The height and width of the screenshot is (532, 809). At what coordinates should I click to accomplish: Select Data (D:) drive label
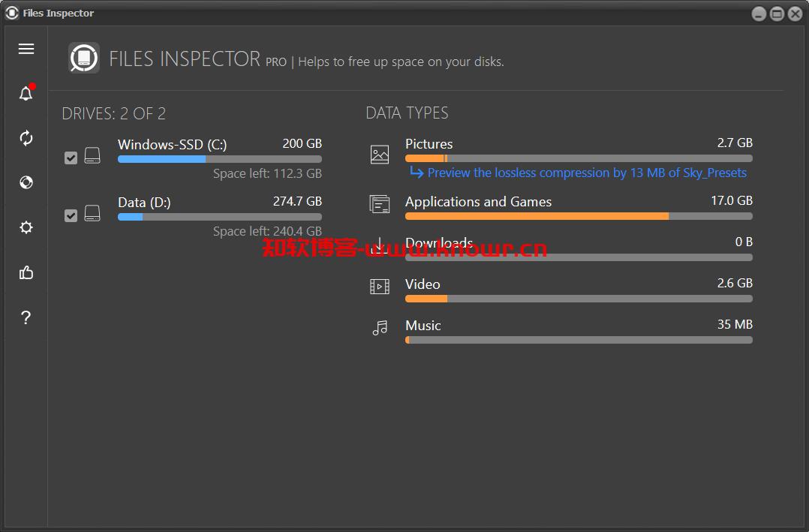click(144, 203)
